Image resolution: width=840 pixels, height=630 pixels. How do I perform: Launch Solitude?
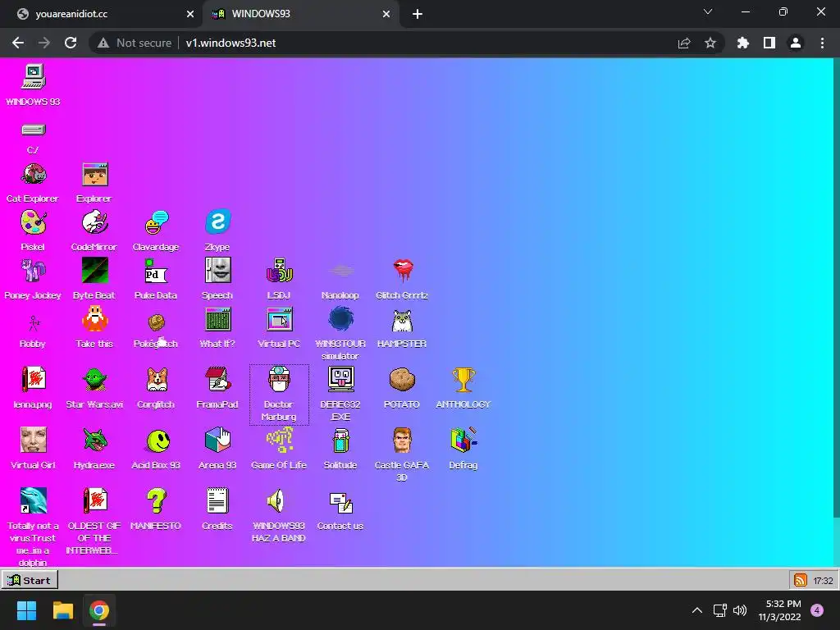tap(340, 441)
